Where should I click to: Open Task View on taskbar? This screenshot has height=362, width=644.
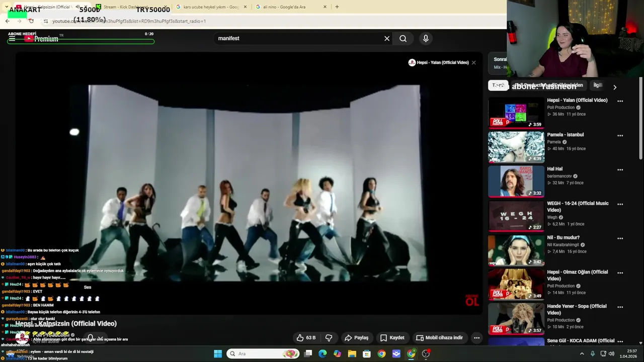(308, 353)
